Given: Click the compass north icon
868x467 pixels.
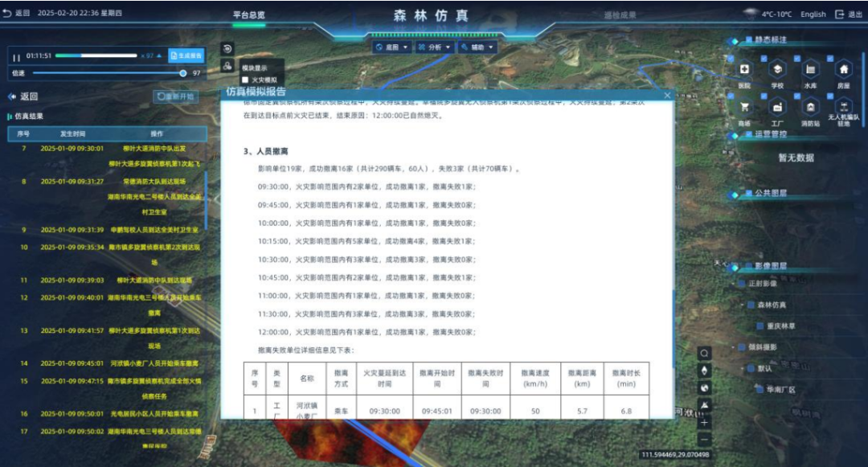Looking at the screenshot, I should click(705, 371).
